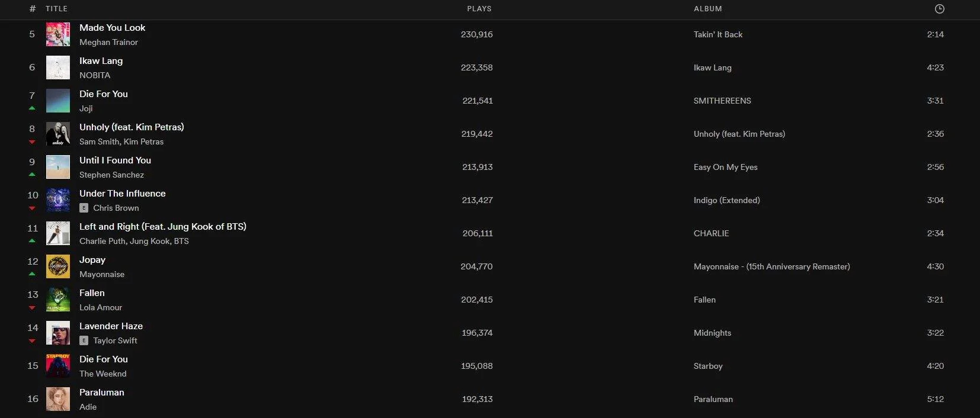The image size is (980, 418).
Task: Sort by the TITLE column header
Action: click(56, 9)
